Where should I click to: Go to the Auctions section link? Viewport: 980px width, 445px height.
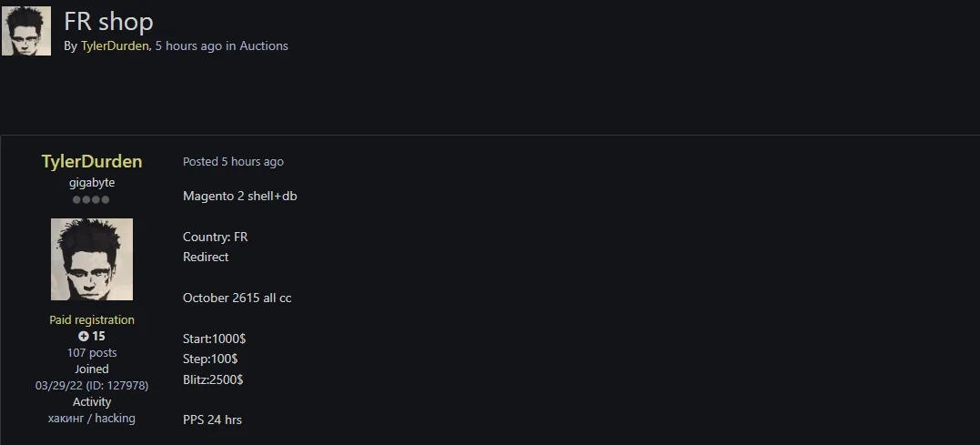[x=264, y=46]
